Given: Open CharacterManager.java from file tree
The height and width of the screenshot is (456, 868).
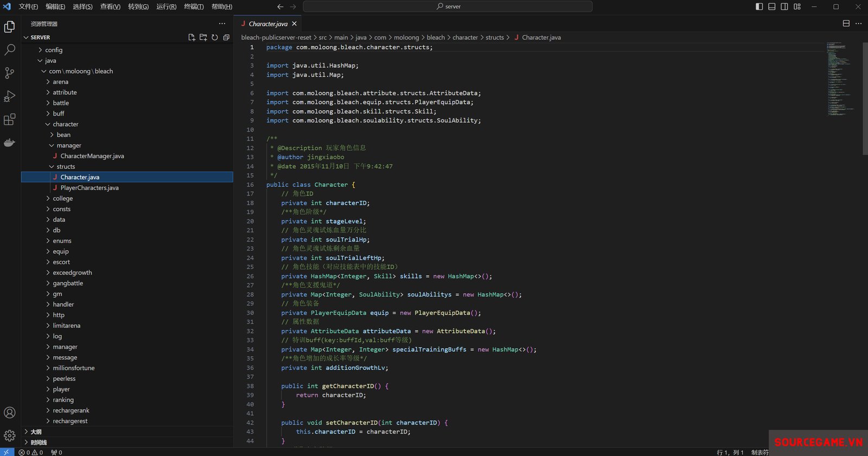Looking at the screenshot, I should (92, 156).
